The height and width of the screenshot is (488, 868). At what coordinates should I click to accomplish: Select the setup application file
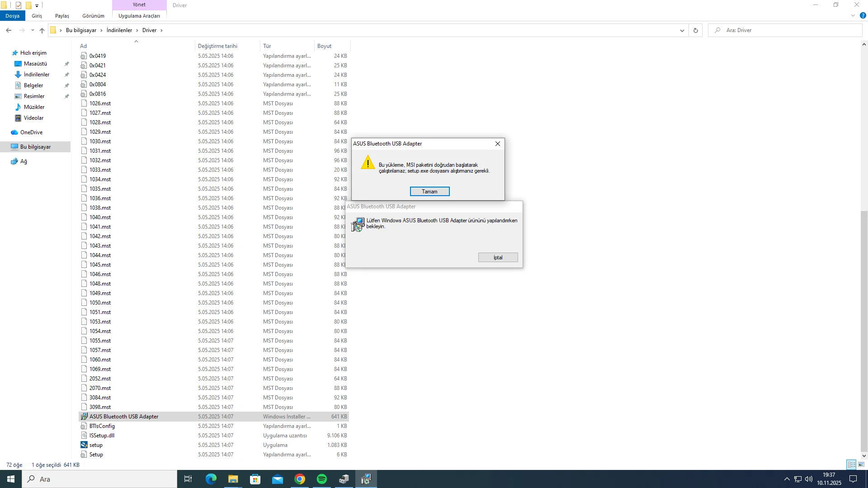pos(96,445)
